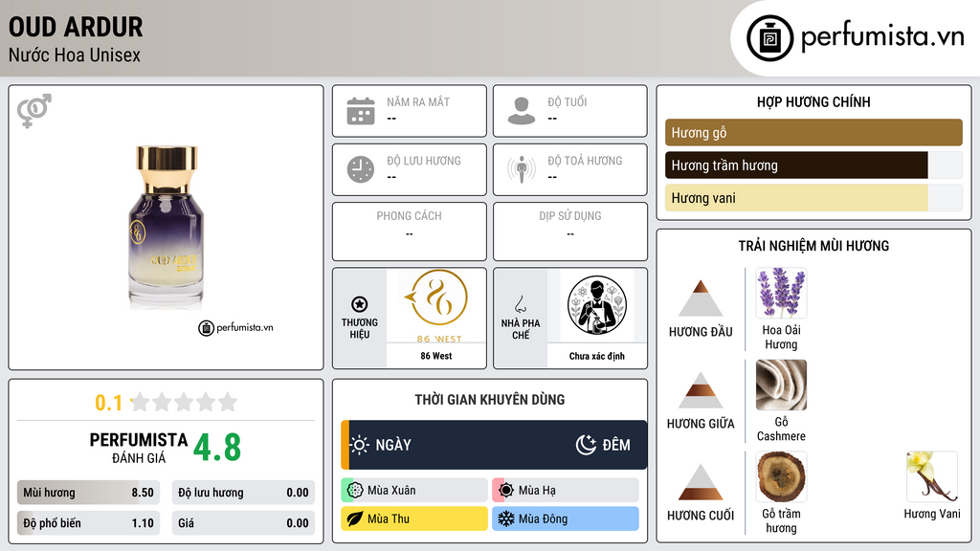Click the Ngày label in the day/night bar
Image resolution: width=980 pixels, height=551 pixels.
[393, 445]
